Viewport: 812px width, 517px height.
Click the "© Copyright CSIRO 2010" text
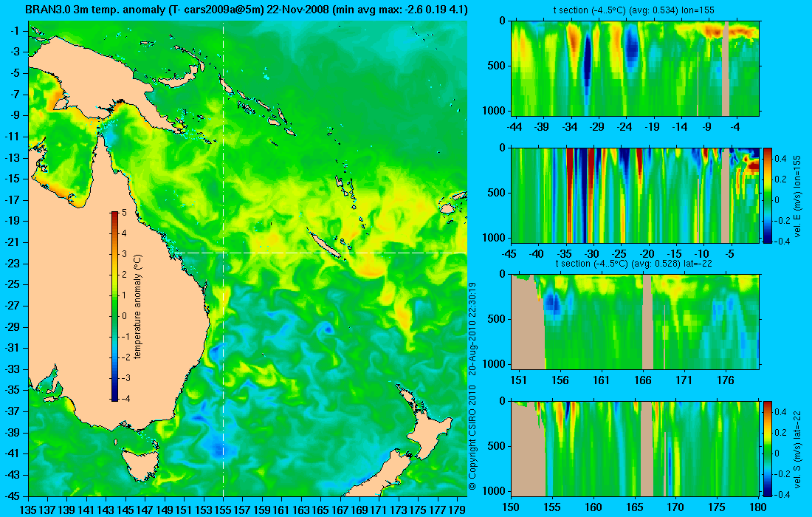tap(472, 438)
